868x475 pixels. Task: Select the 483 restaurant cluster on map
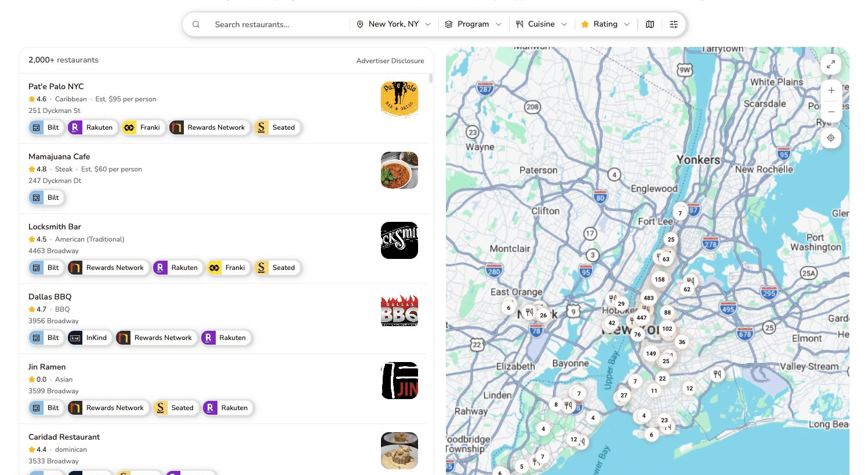tap(649, 298)
